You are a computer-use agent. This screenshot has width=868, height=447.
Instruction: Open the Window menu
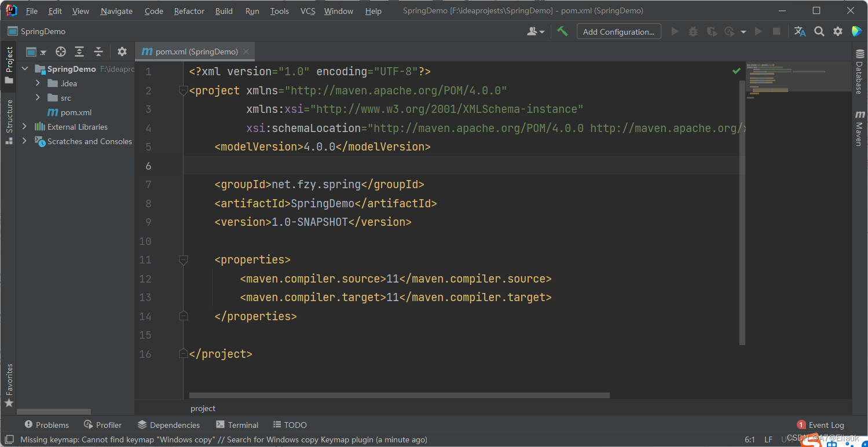[339, 11]
